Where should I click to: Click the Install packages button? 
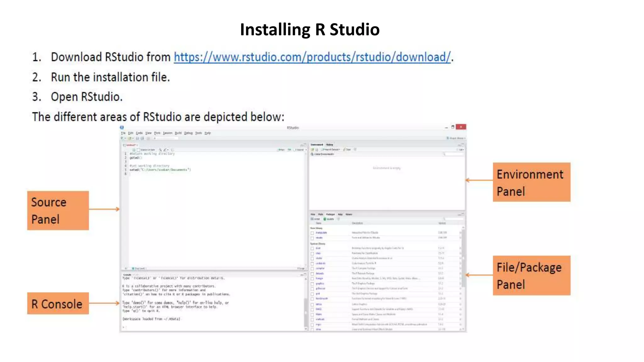click(x=315, y=219)
